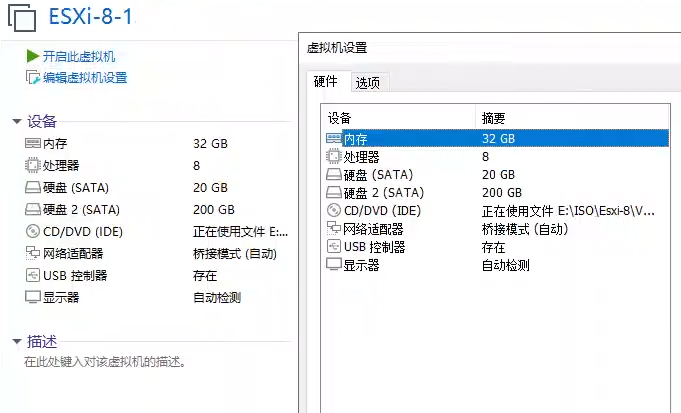The width and height of the screenshot is (681, 413).
Task: Select the USB 控制器 row label in the settings dialog
Action: click(375, 247)
